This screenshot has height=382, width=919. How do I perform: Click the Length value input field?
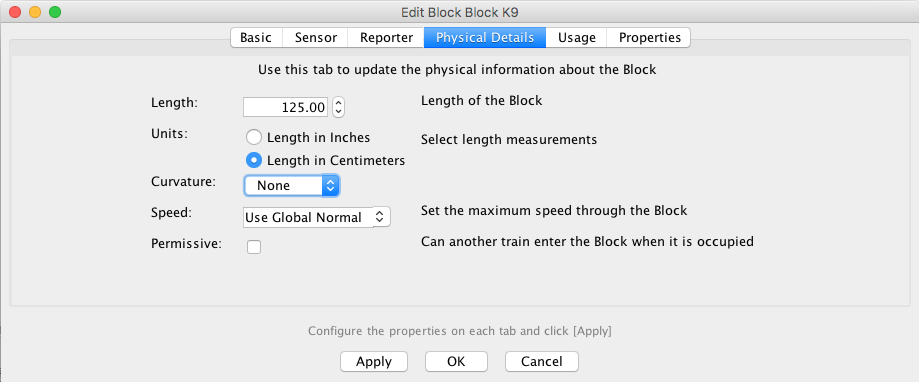(x=286, y=107)
